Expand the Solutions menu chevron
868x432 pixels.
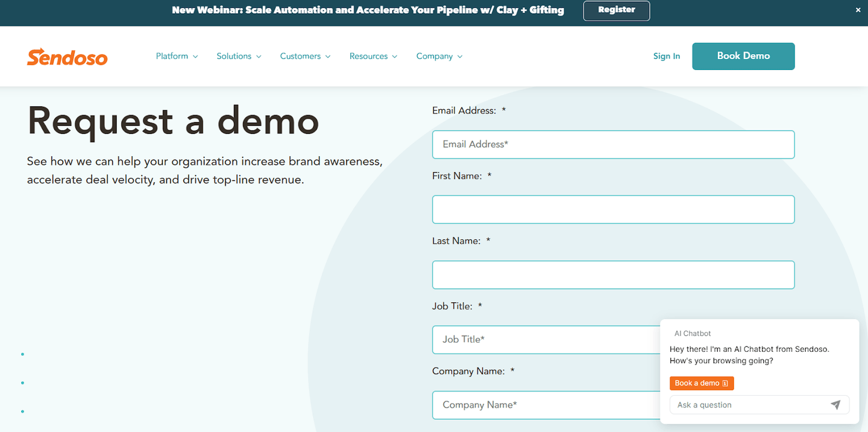pyautogui.click(x=259, y=57)
